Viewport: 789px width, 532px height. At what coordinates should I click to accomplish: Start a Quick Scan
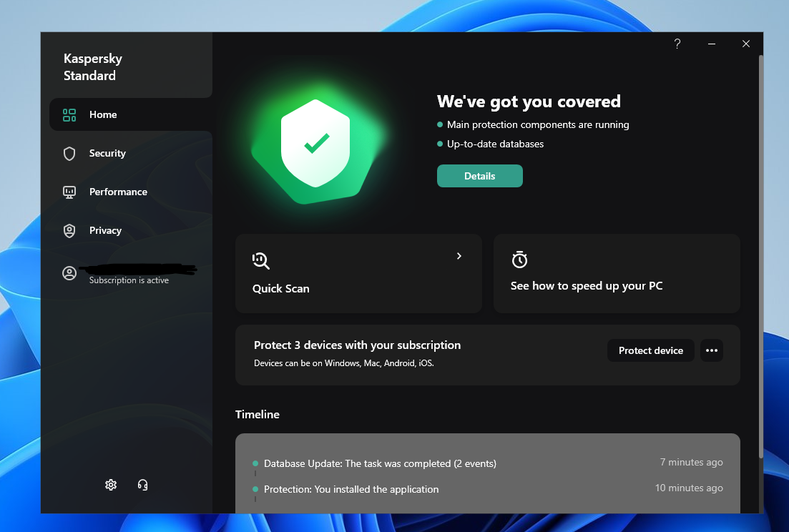pos(358,274)
